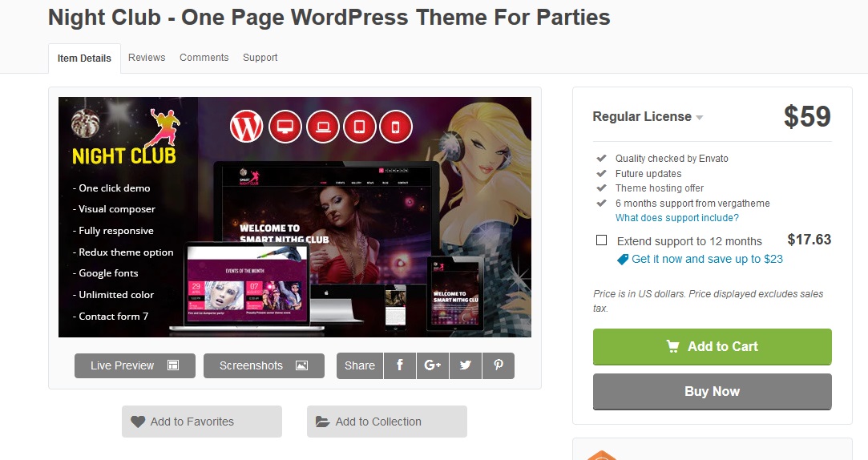Click the tablet icon in preview banner

[x=360, y=126]
